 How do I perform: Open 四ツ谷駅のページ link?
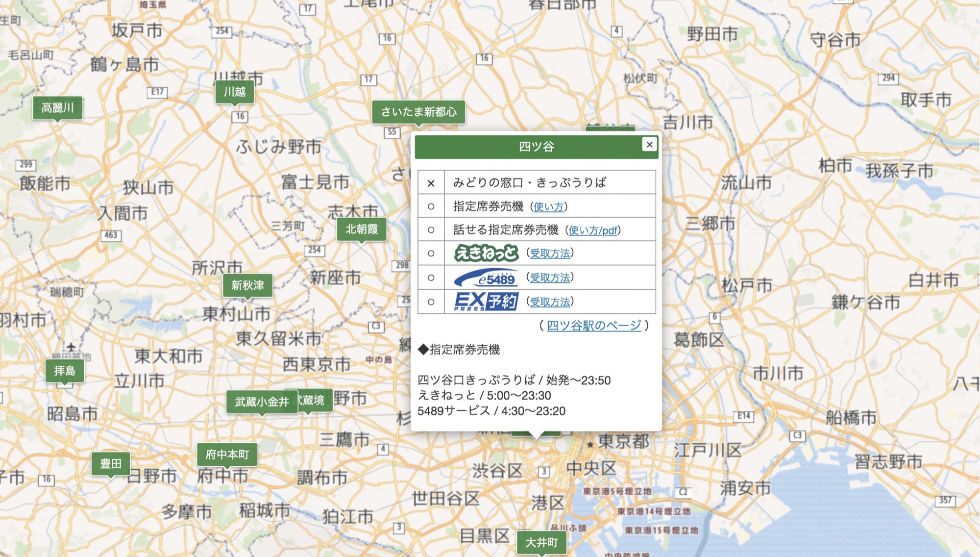(x=594, y=325)
